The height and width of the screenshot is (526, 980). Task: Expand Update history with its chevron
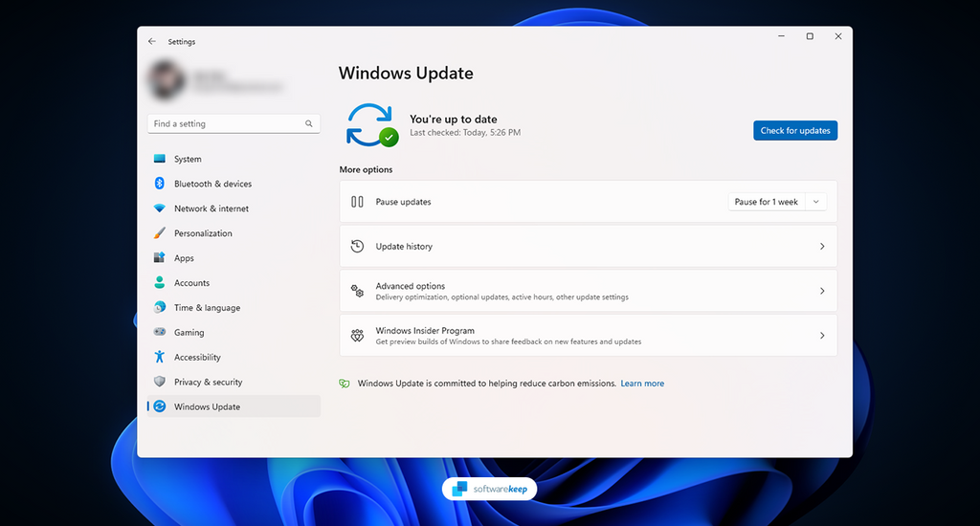pos(822,246)
